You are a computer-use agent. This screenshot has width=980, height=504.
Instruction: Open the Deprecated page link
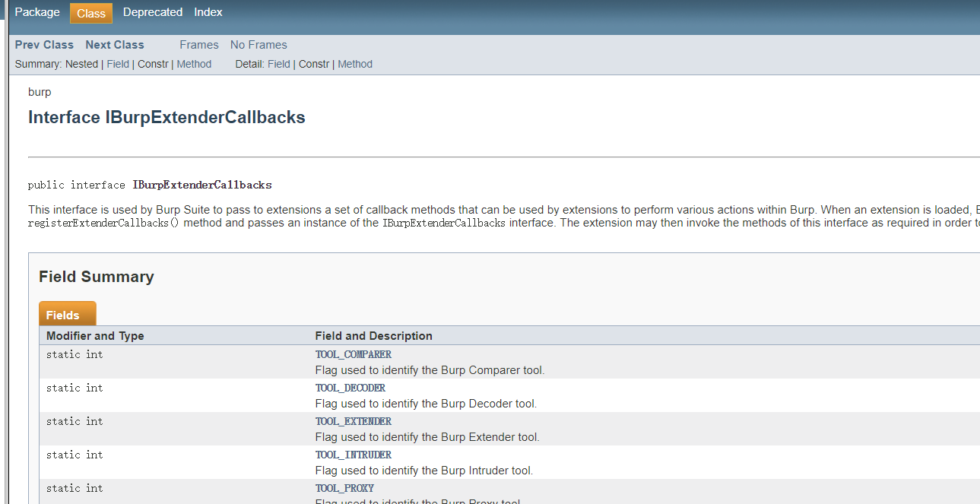tap(153, 12)
